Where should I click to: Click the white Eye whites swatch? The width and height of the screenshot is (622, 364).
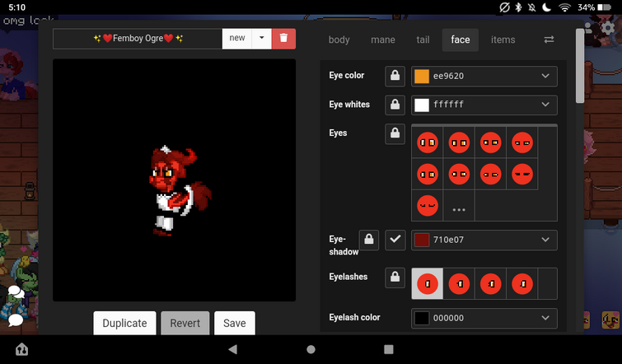tap(422, 105)
